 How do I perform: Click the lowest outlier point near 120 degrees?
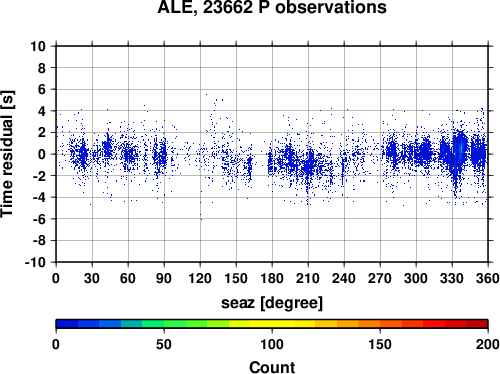[x=201, y=219]
